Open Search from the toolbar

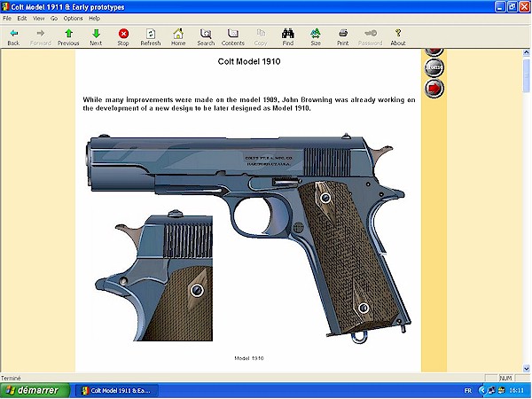206,34
